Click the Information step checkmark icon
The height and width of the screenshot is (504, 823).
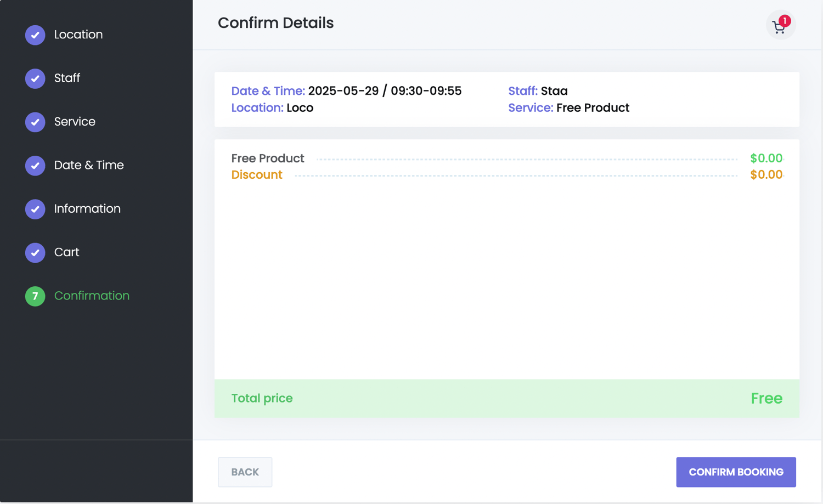pyautogui.click(x=35, y=209)
